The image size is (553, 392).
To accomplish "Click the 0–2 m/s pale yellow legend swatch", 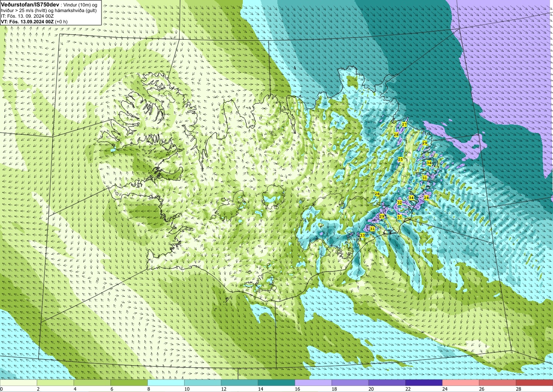I will (19, 383).
